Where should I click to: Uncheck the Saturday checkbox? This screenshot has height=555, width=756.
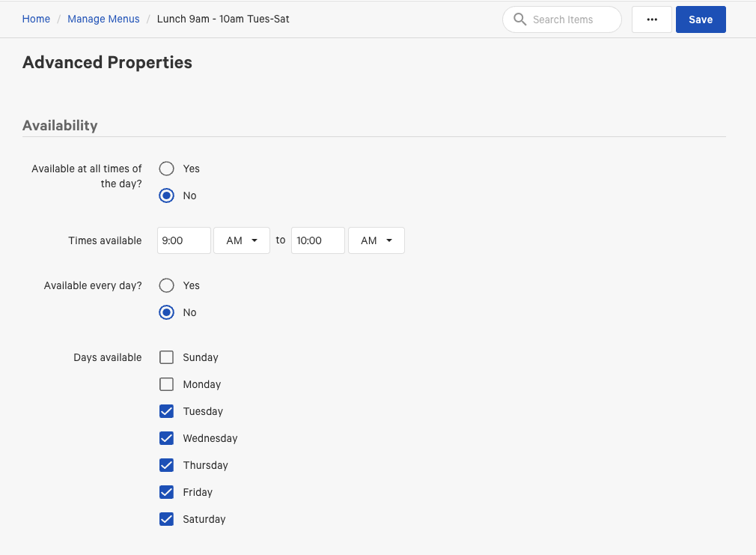[x=166, y=519]
